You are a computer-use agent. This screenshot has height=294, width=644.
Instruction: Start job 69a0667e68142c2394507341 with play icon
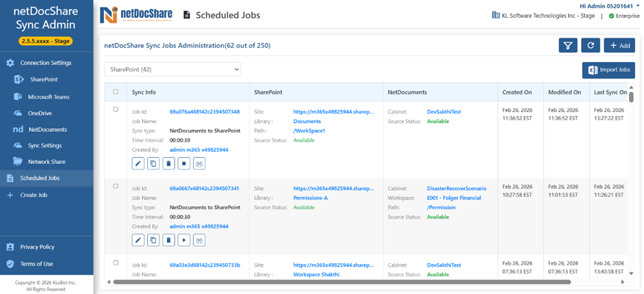point(184,240)
